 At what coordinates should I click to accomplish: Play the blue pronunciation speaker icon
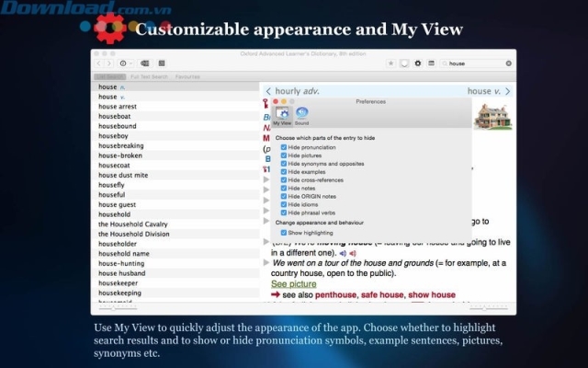pos(343,253)
